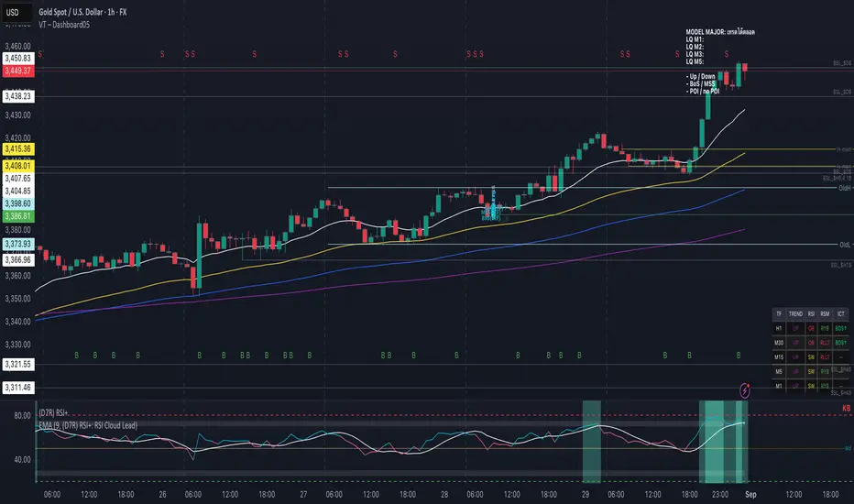Click the ICT column header in dashboard table
854x504 pixels.
coord(840,313)
